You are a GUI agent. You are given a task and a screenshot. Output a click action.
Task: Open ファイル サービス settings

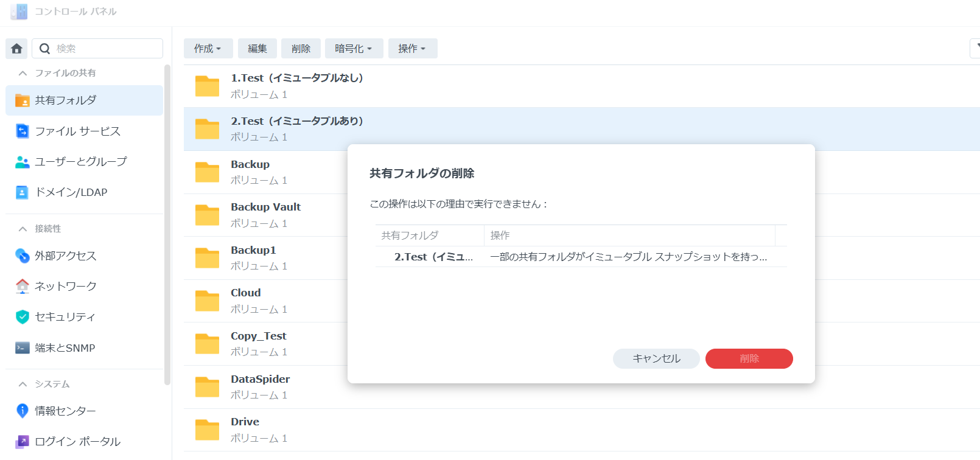coord(77,131)
